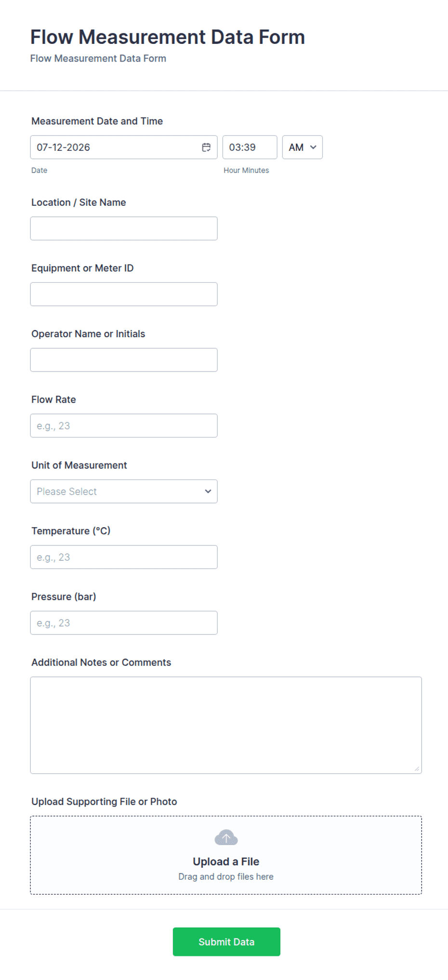The height and width of the screenshot is (980, 448).
Task: Click the time field showing 03:39
Action: (x=250, y=147)
